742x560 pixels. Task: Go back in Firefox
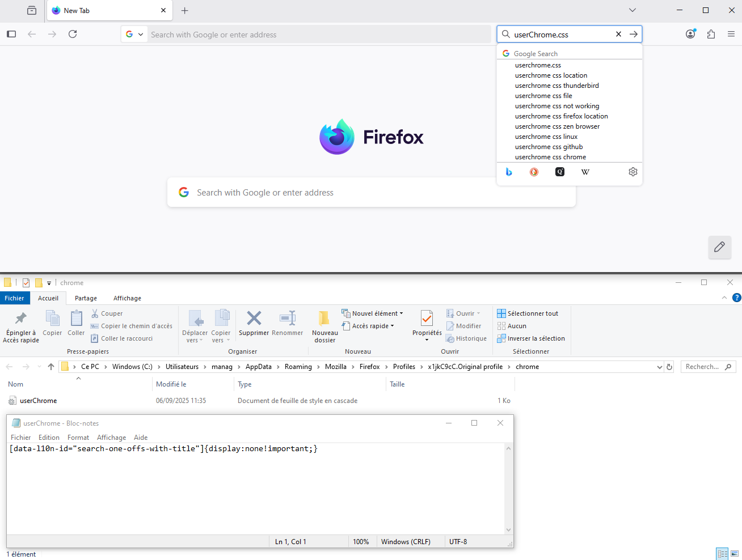[32, 34]
